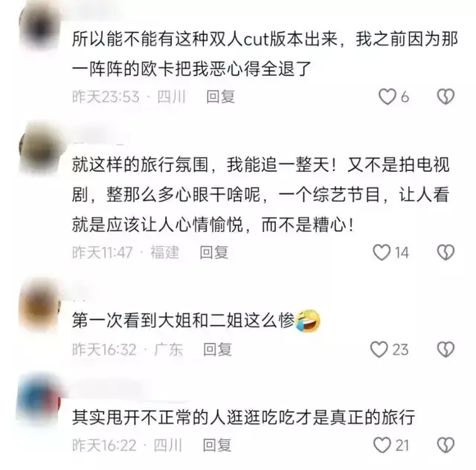Dislike the 四川 comment posted at 16:22
The height and width of the screenshot is (470, 476).
[x=446, y=445]
